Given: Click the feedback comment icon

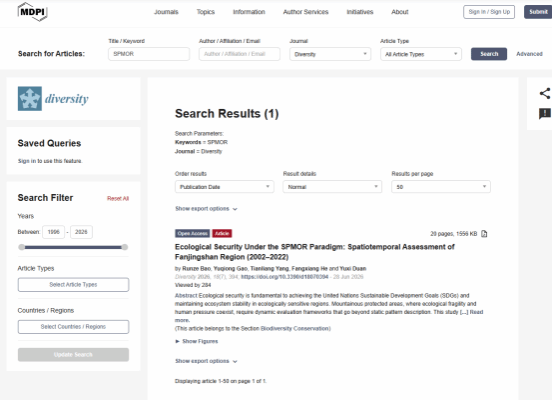Looking at the screenshot, I should (x=545, y=114).
